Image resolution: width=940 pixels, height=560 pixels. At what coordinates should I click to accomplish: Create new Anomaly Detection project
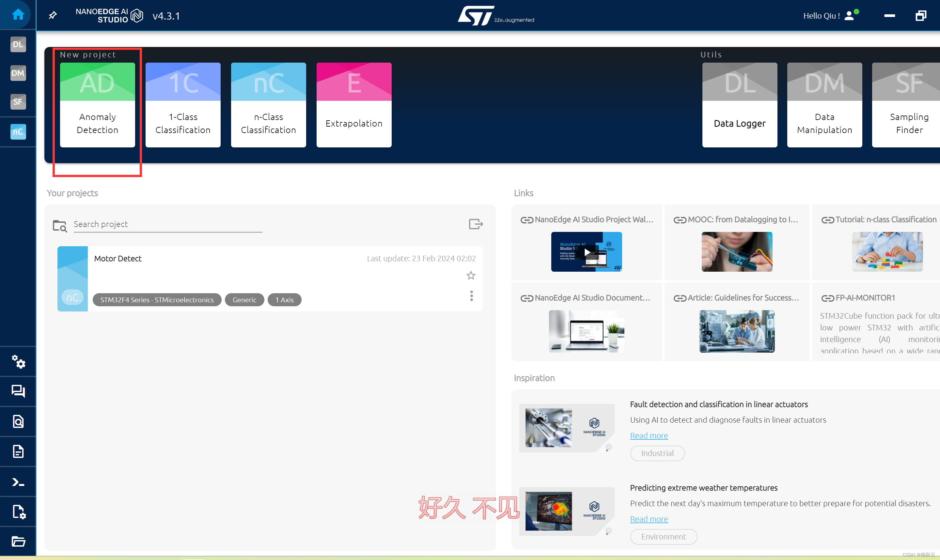click(x=97, y=105)
